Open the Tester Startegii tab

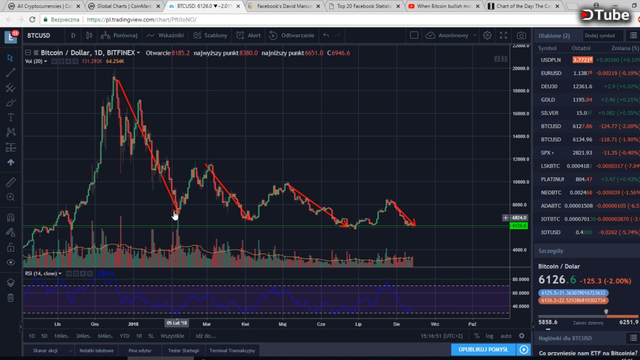tap(183, 351)
